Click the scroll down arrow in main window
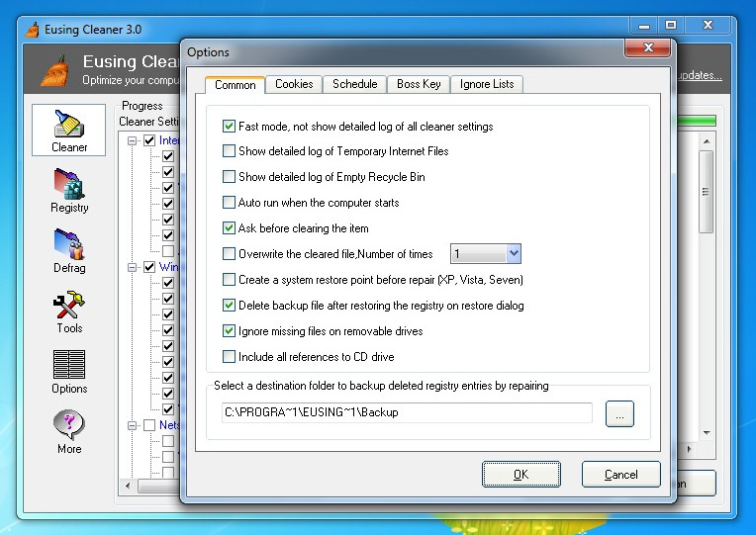This screenshot has width=756, height=535. point(707,433)
